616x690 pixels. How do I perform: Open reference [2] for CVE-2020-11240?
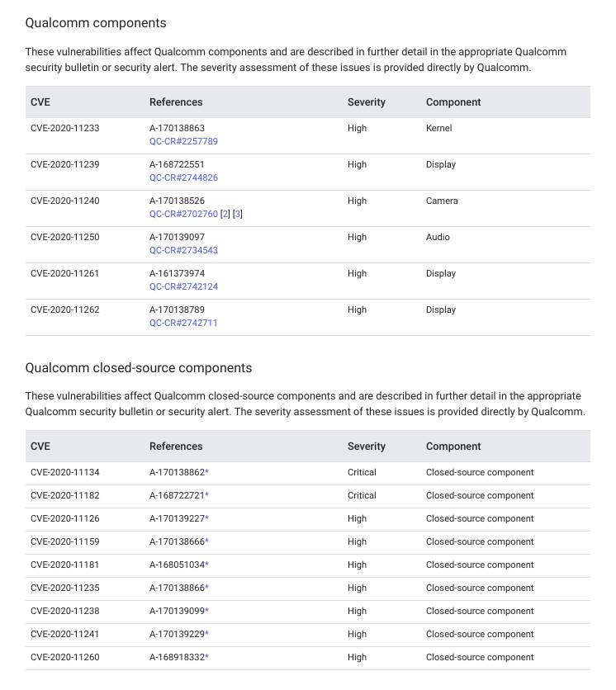pos(225,214)
